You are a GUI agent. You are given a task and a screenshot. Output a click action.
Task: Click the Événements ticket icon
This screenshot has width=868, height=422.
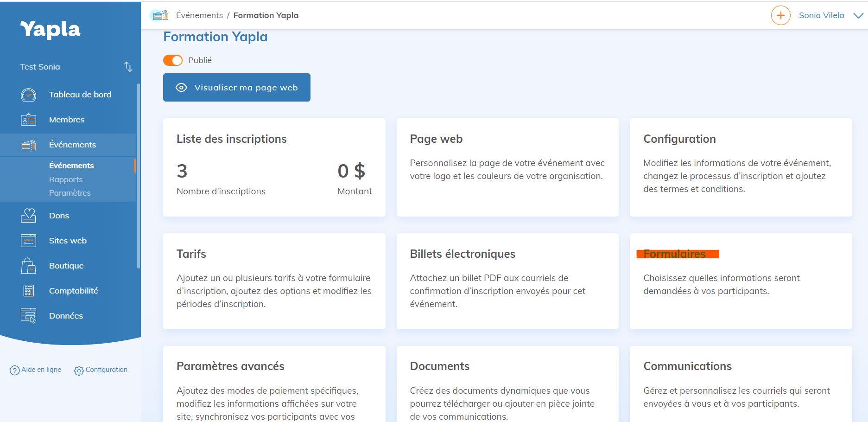click(x=28, y=144)
